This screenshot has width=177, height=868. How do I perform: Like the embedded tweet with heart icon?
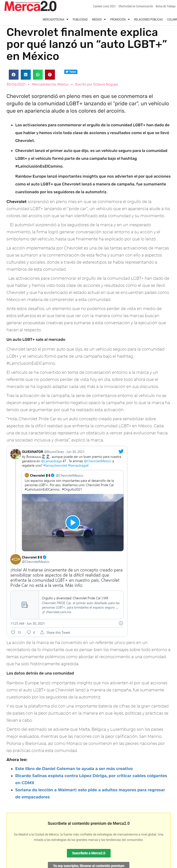click(x=13, y=632)
